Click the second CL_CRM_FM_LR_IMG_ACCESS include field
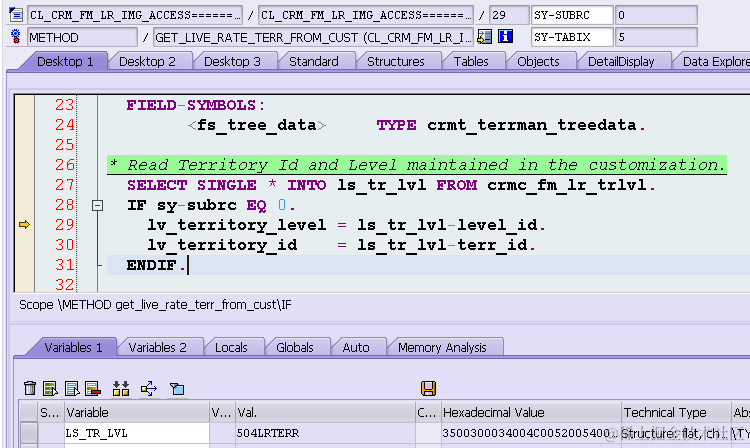750x448 pixels. click(365, 15)
